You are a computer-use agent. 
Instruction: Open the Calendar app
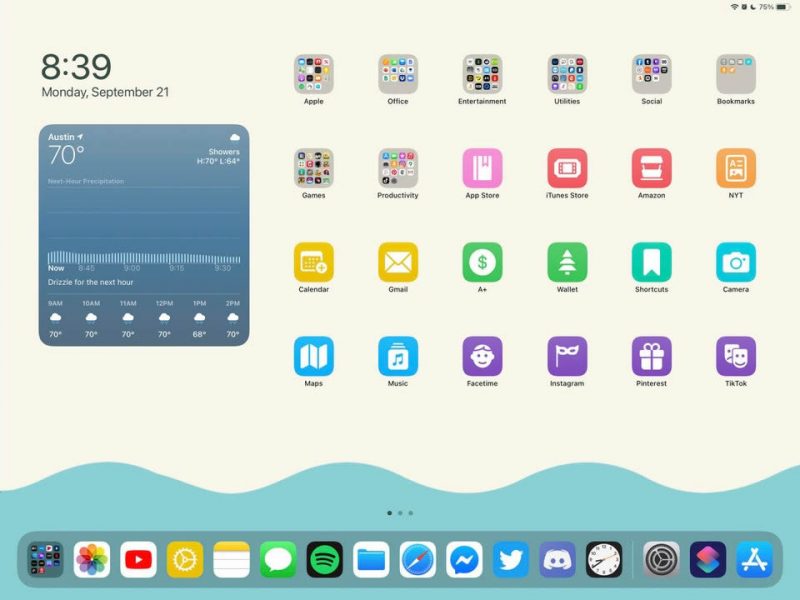(x=314, y=262)
